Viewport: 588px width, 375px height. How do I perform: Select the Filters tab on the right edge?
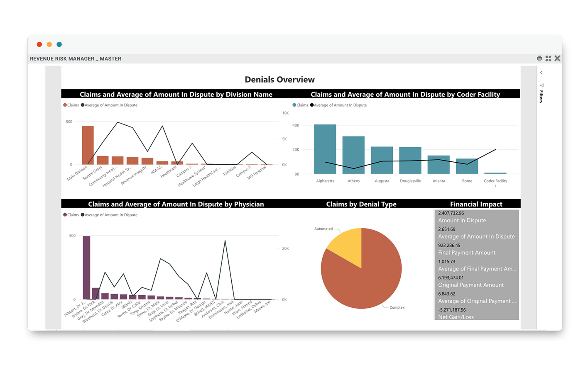(541, 96)
